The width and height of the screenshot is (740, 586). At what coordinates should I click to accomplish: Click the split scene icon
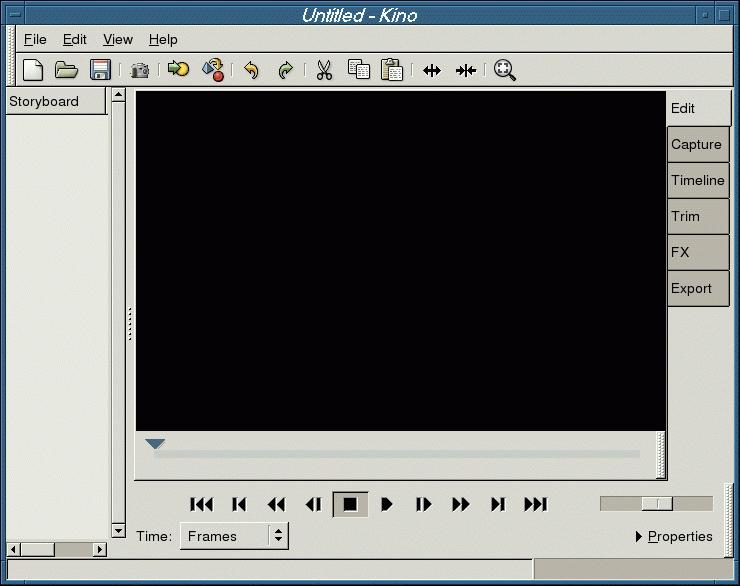(x=432, y=70)
